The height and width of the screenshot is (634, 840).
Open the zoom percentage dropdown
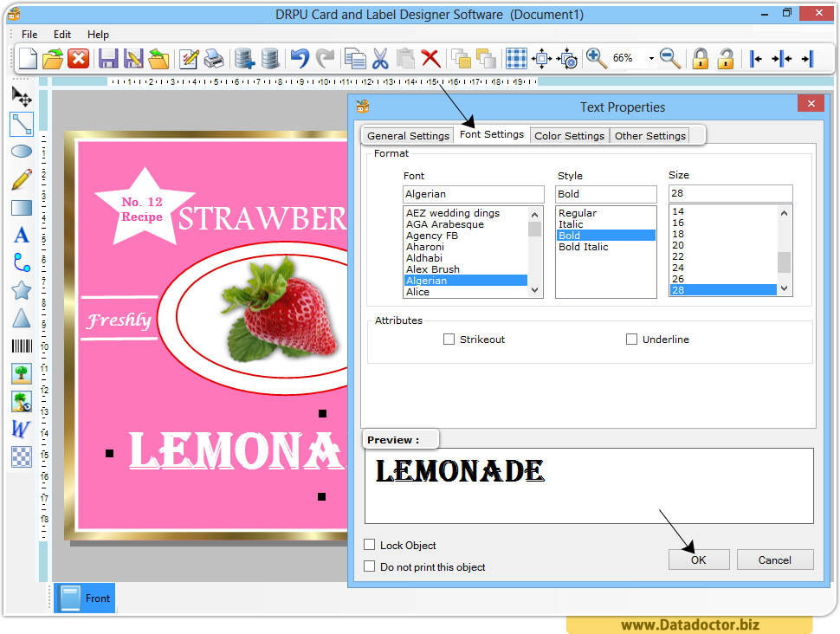[x=651, y=58]
